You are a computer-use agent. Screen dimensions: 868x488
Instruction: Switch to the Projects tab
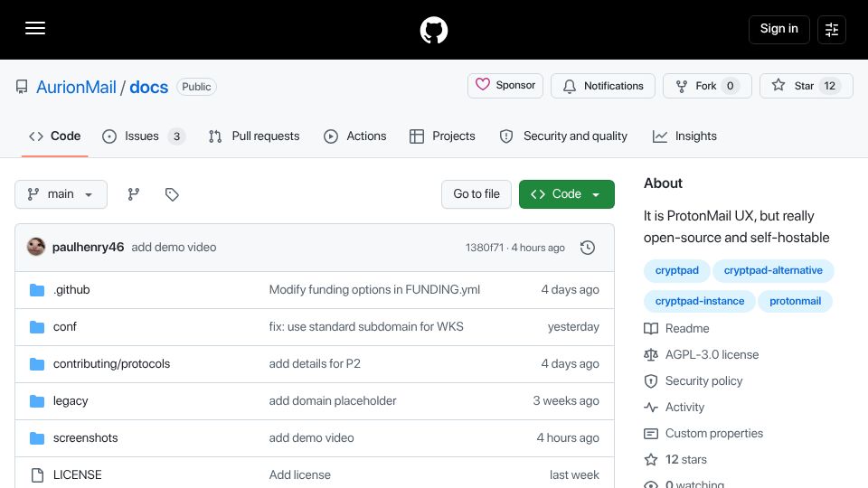442,136
